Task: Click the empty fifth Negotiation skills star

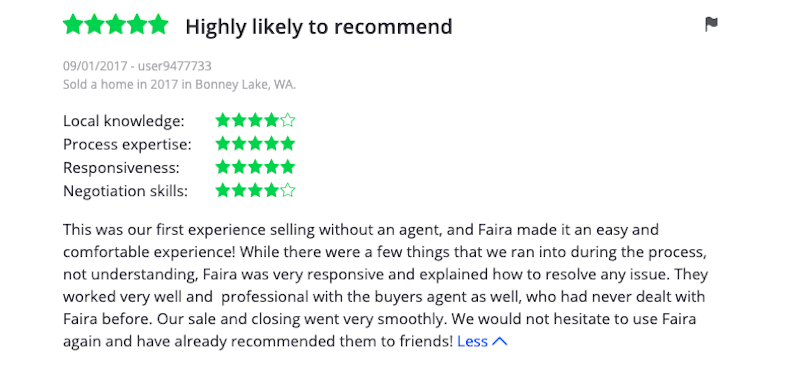Action: coord(288,191)
